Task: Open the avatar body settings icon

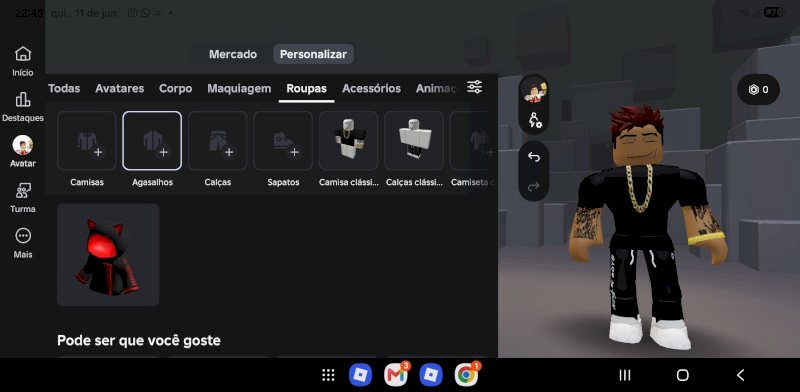Action: click(534, 120)
